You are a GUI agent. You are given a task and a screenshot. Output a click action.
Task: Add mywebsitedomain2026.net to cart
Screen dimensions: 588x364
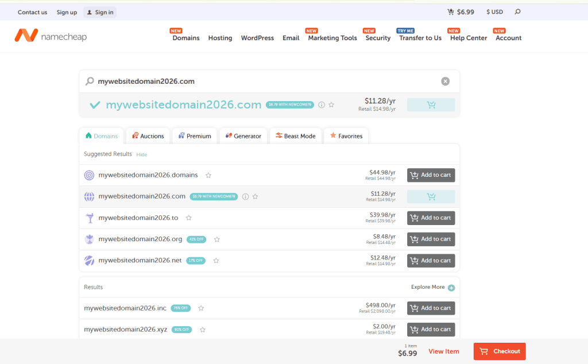click(431, 261)
